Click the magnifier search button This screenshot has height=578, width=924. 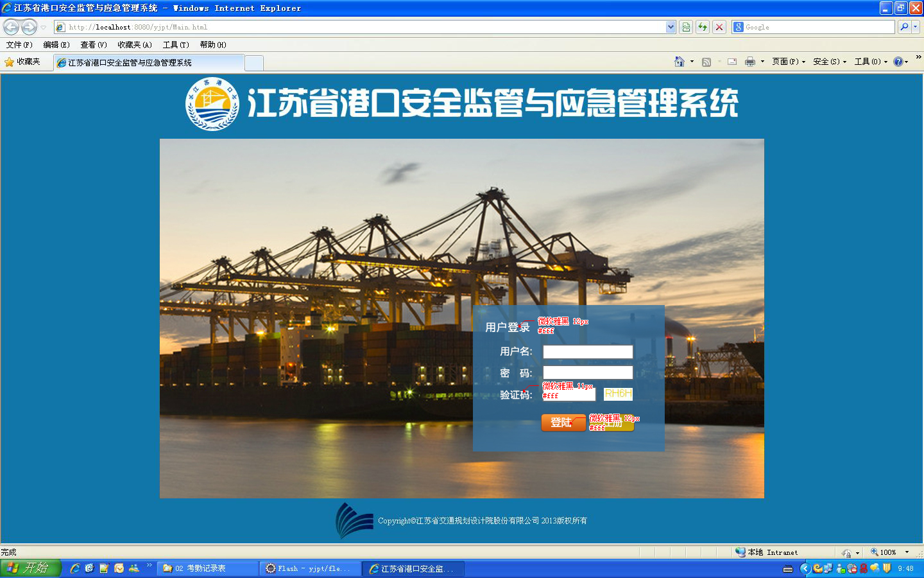[x=904, y=27]
